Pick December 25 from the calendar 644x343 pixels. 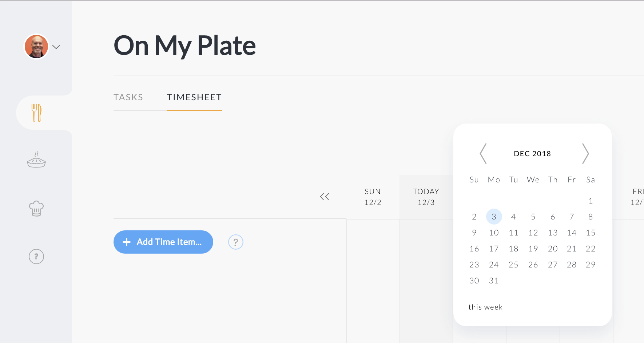[x=513, y=265]
